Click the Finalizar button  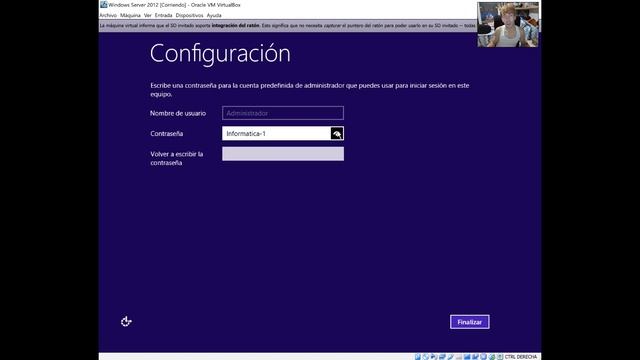[469, 322]
